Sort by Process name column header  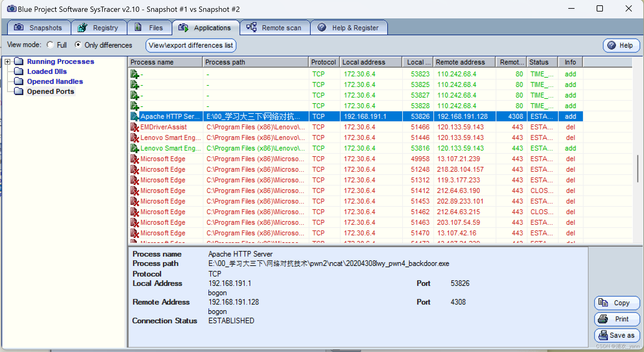point(165,62)
